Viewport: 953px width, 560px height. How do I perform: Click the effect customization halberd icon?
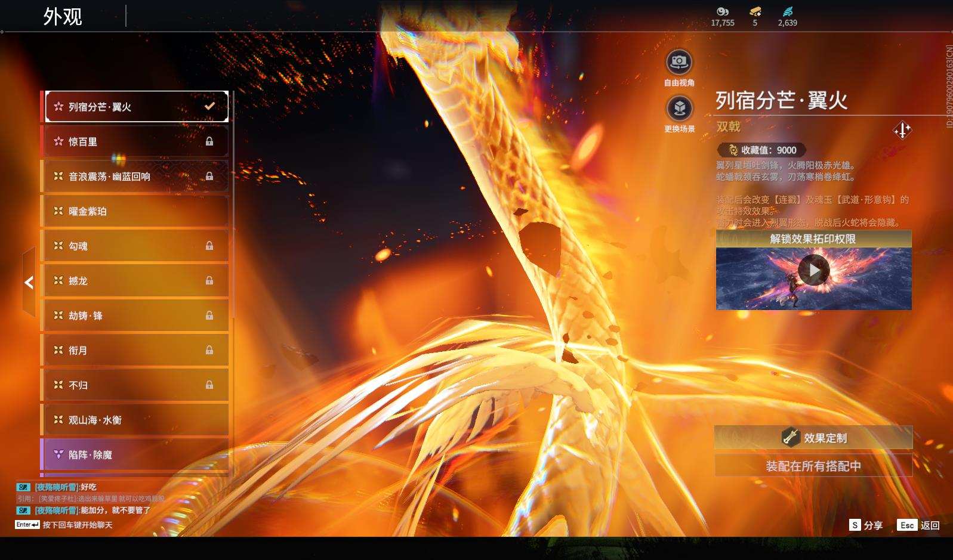pos(791,438)
